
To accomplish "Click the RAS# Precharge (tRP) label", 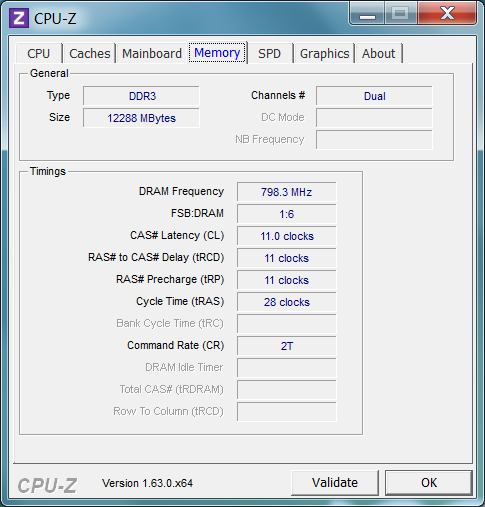I will click(170, 279).
